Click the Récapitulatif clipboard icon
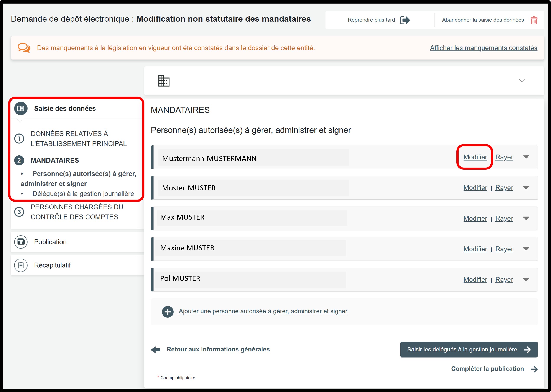Screen dimensions: 551x392 [21, 265]
